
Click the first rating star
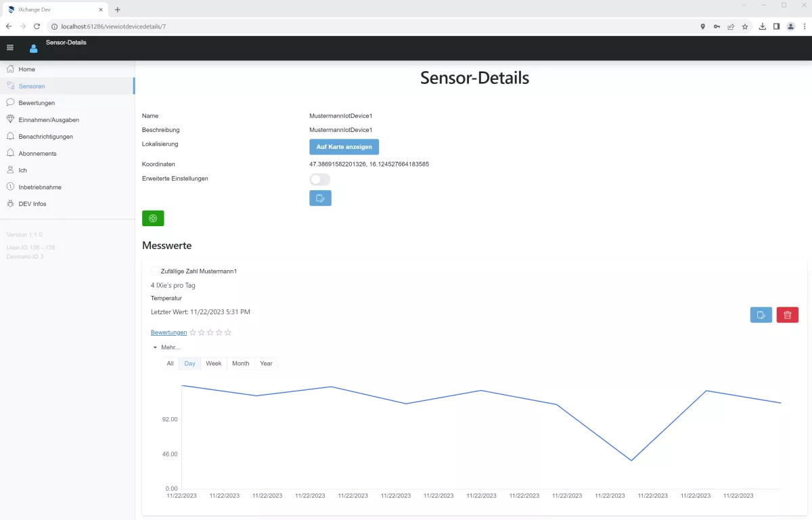point(193,332)
